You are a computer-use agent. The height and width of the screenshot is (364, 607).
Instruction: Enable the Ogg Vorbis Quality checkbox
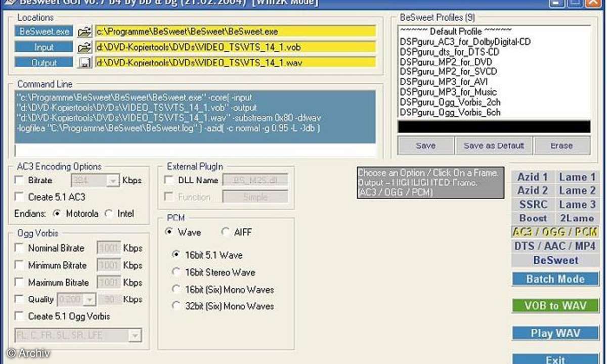click(x=19, y=299)
